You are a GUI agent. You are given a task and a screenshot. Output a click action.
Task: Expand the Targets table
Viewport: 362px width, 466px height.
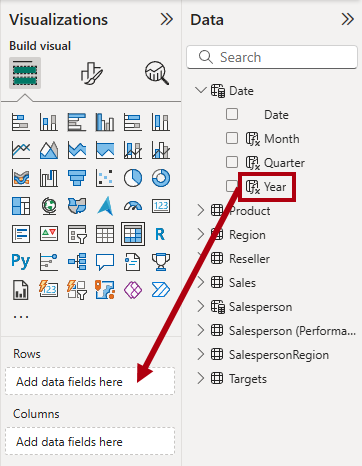pos(201,379)
